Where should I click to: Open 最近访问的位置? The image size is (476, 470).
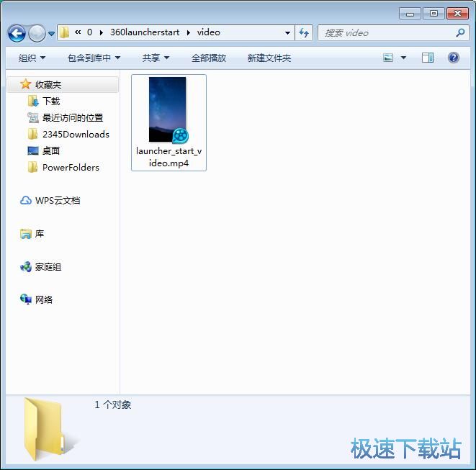click(73, 117)
